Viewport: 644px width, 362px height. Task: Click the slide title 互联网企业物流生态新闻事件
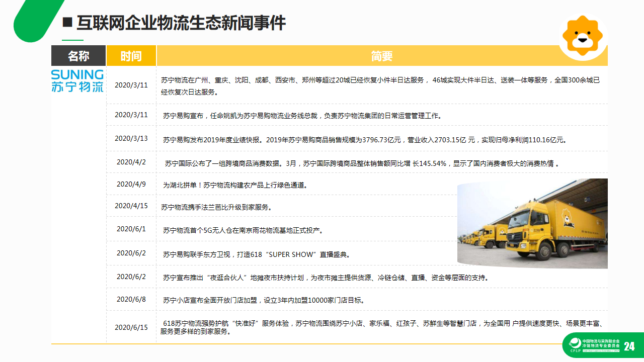[x=181, y=23]
